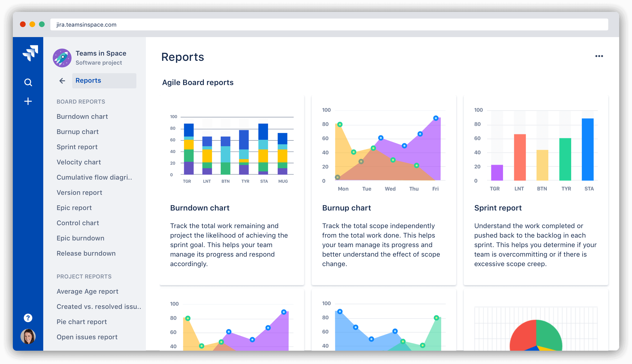The image size is (632, 364).
Task: Click the Average Age report sidebar link
Action: click(88, 291)
